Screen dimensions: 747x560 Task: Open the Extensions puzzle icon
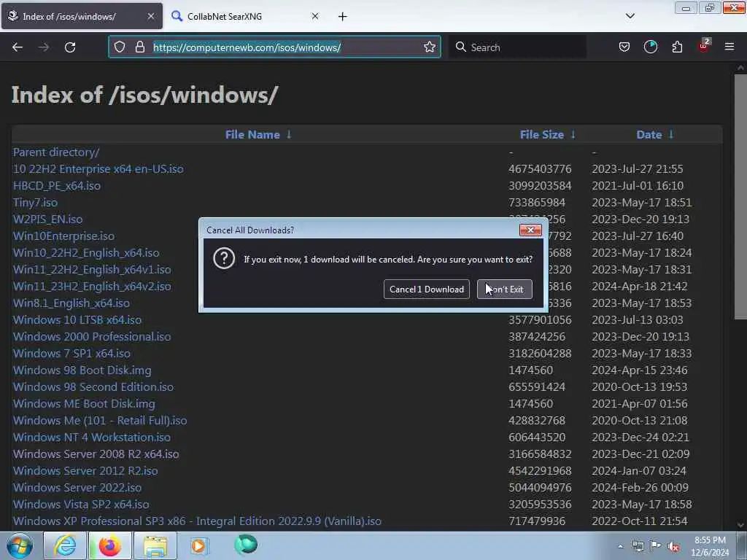[677, 47]
